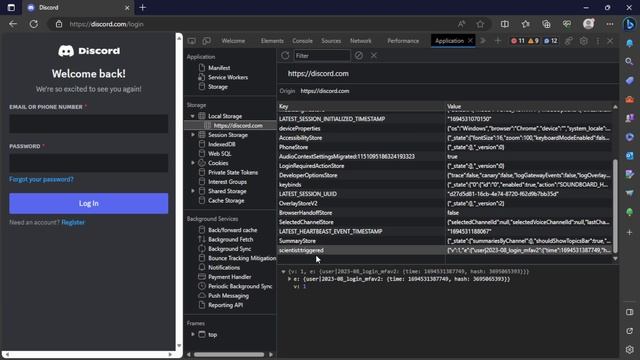Switch to the Performance tab

pos(403,41)
